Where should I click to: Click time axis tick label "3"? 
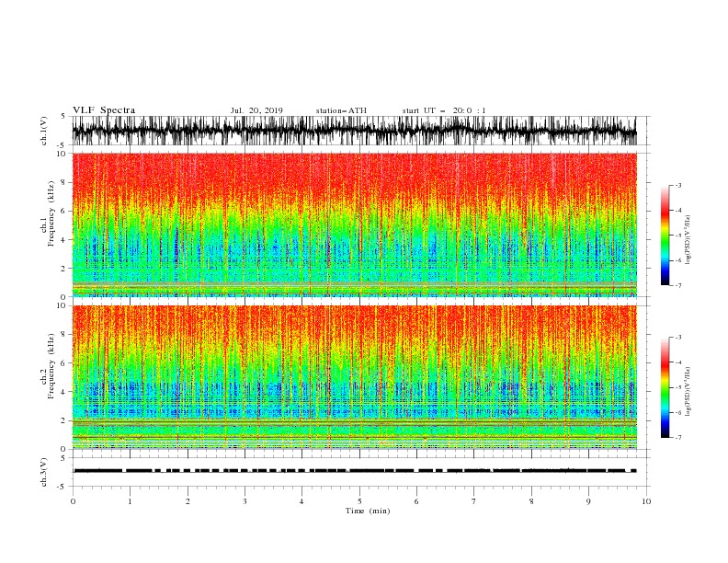(245, 501)
